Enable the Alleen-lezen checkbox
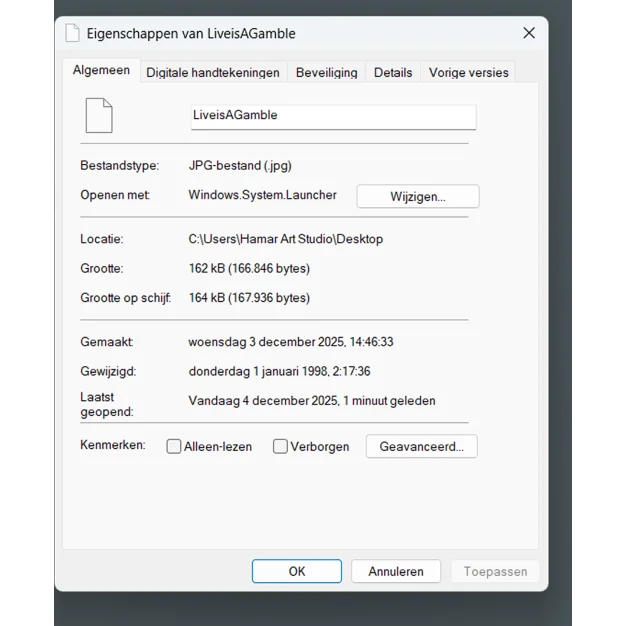 [x=174, y=447]
